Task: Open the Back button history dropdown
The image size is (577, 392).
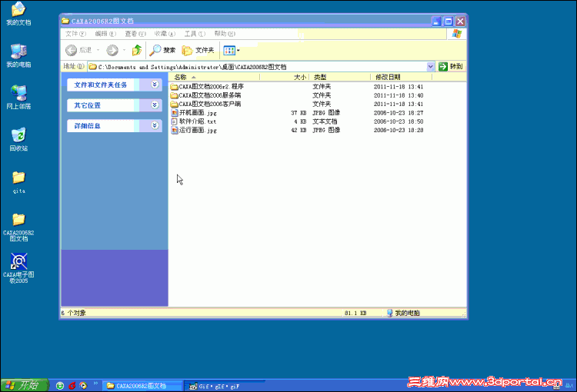Action: pos(98,50)
